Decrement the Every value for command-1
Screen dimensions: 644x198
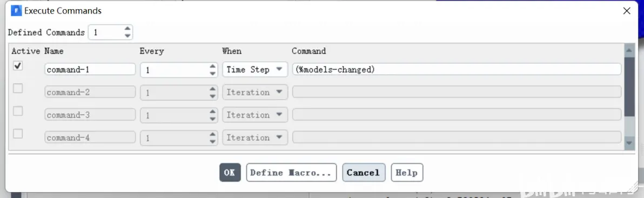(212, 73)
